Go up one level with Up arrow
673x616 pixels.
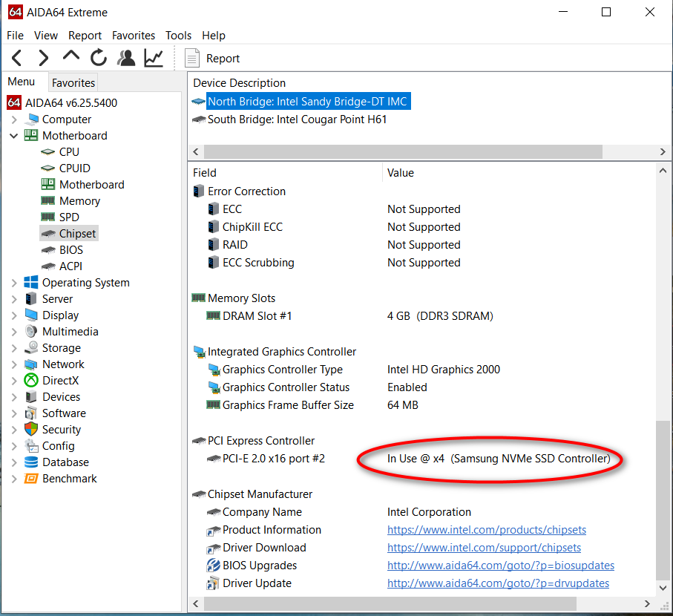coord(71,56)
